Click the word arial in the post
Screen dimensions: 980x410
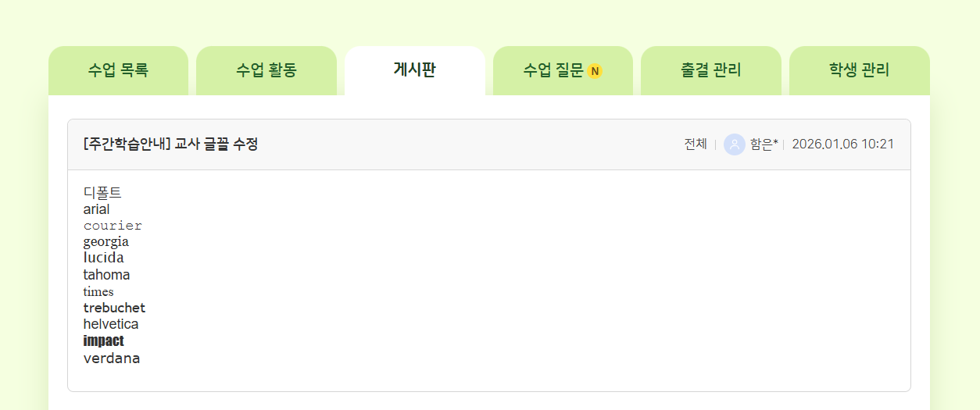(x=96, y=209)
